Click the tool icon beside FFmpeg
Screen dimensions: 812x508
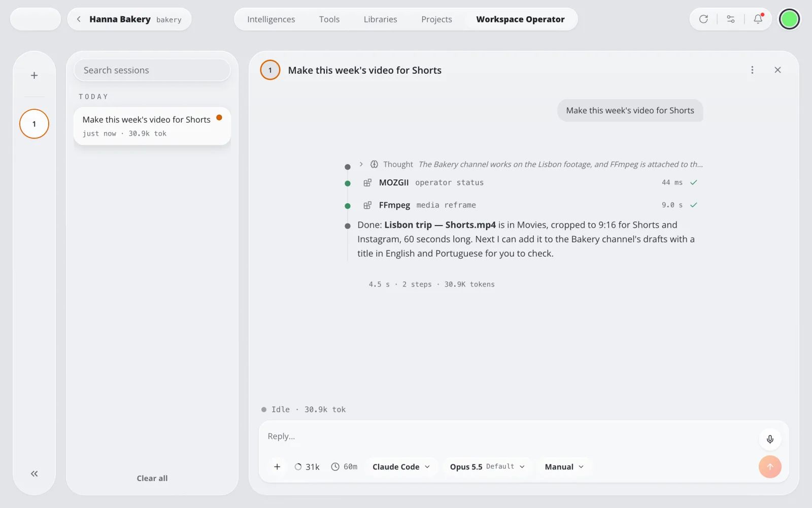coord(367,205)
